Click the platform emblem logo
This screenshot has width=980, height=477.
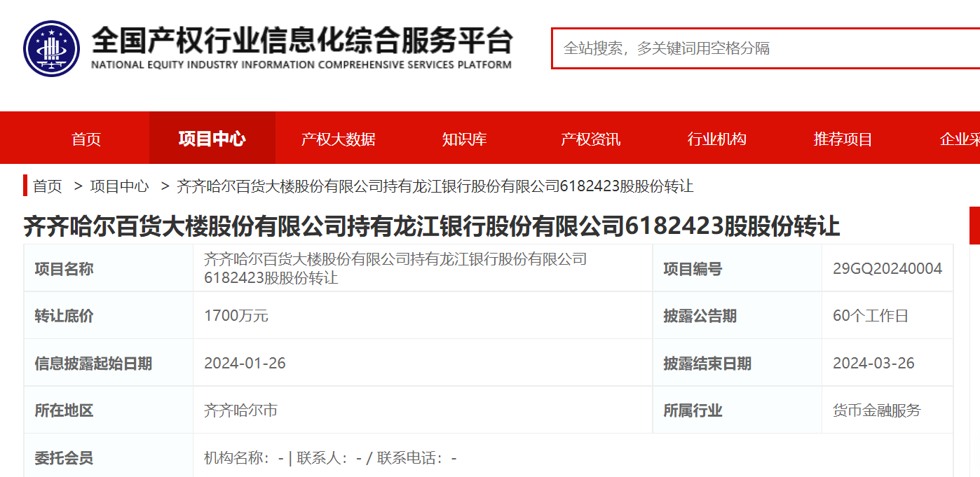click(52, 48)
